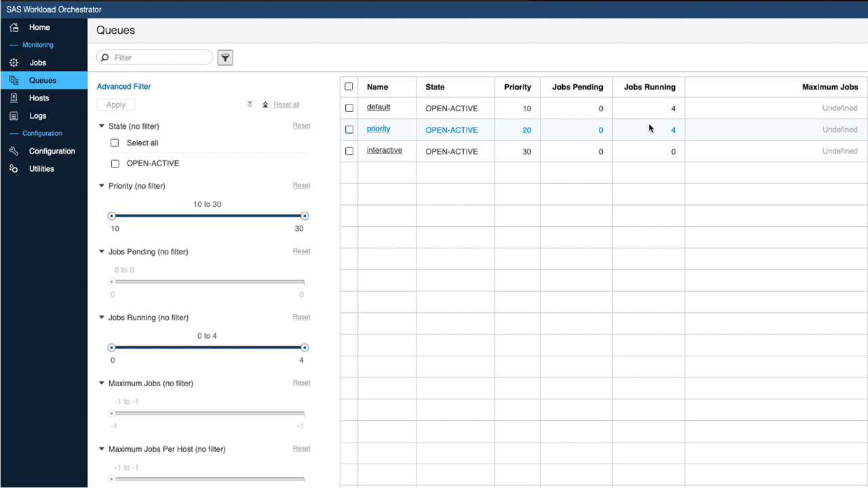Click the Home house icon in the sidebar
Viewport: 868px width, 488px height.
[x=14, y=28]
